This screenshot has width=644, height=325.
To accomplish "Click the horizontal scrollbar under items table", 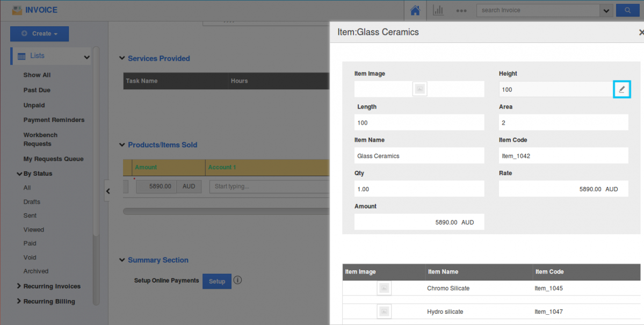I will coord(226,211).
